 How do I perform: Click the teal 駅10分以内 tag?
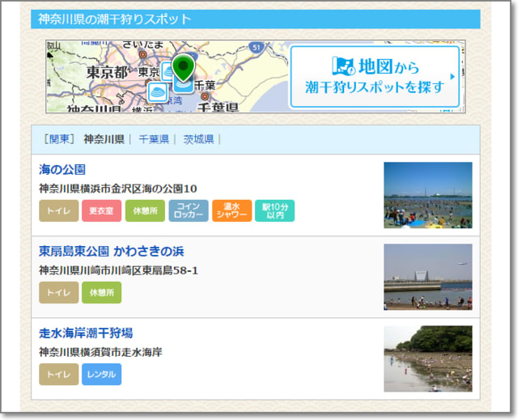pos(274,211)
